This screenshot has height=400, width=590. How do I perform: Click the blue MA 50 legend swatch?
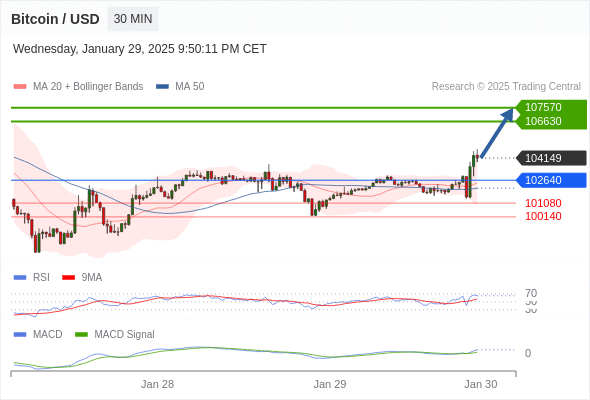click(162, 87)
